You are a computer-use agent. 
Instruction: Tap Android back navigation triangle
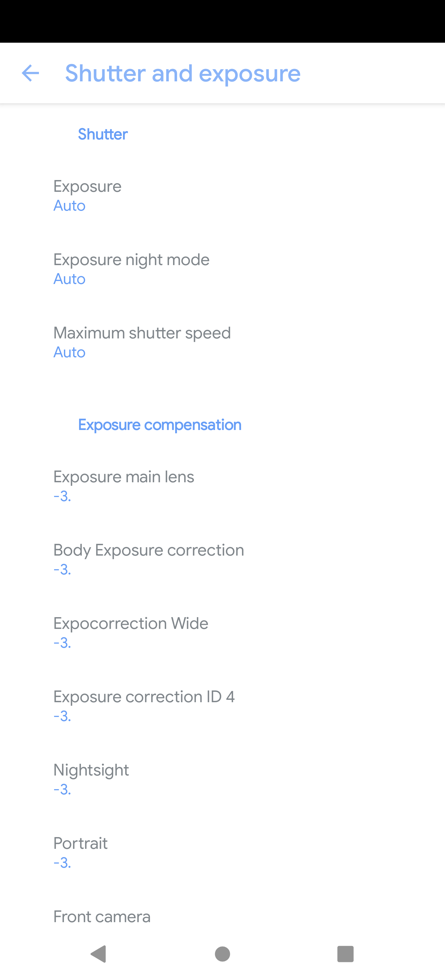click(x=98, y=954)
